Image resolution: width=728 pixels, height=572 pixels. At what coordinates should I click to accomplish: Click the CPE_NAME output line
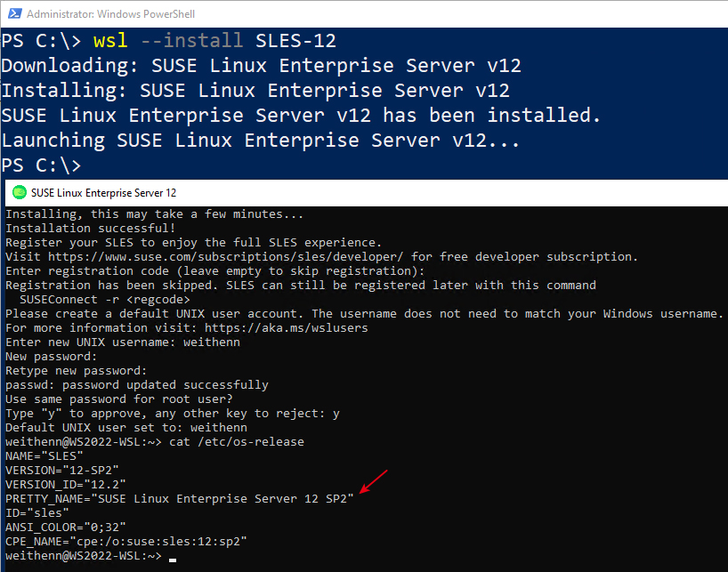click(x=125, y=542)
